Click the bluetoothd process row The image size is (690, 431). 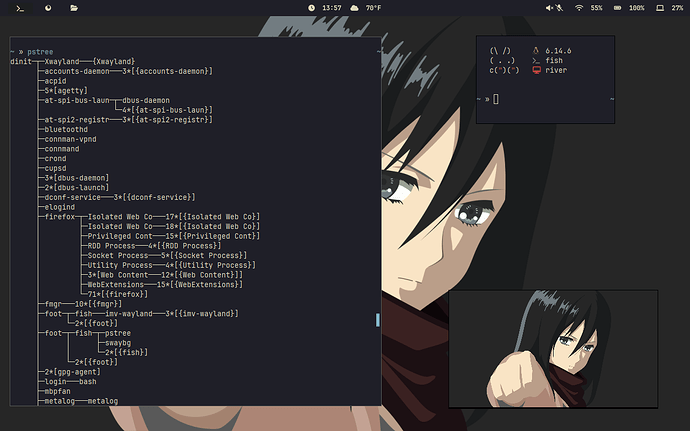(66, 129)
